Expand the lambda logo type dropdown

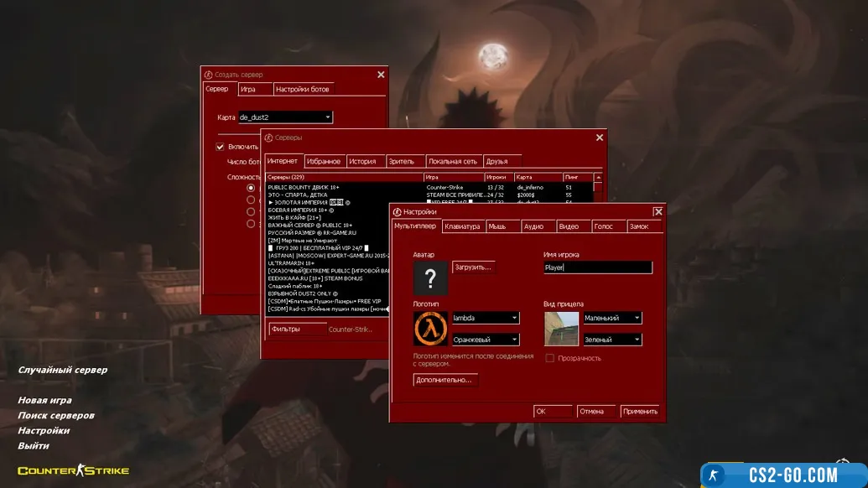click(485, 318)
